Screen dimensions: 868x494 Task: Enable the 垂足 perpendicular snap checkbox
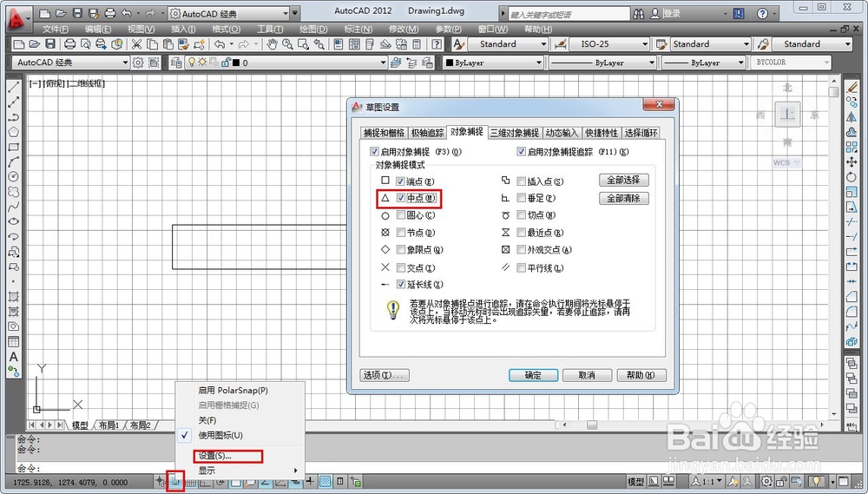(x=521, y=198)
